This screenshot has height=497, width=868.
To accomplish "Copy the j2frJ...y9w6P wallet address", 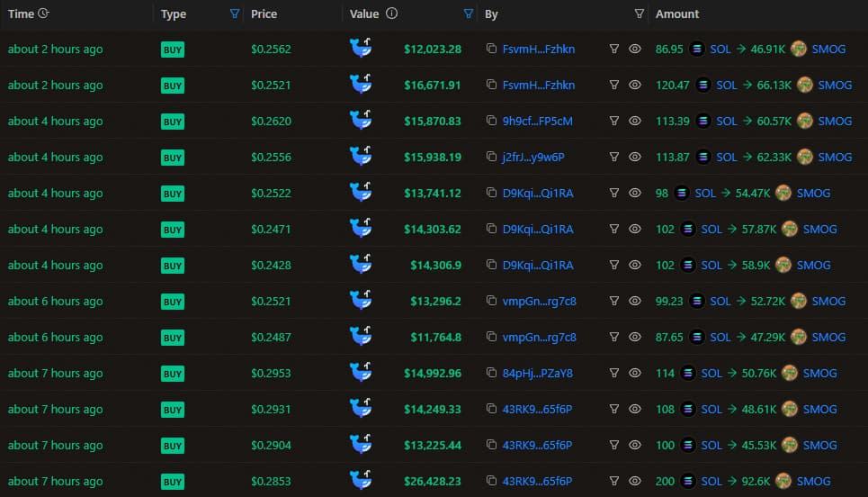I will pos(491,157).
